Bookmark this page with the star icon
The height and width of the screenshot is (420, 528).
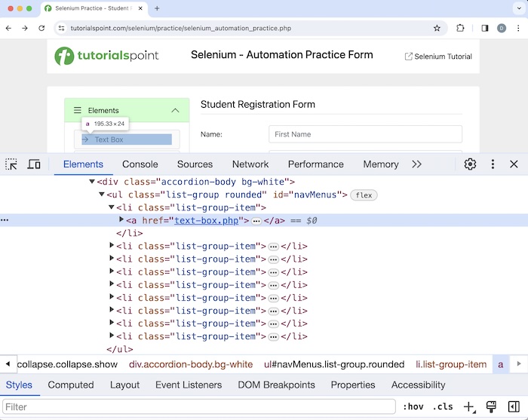click(x=437, y=28)
